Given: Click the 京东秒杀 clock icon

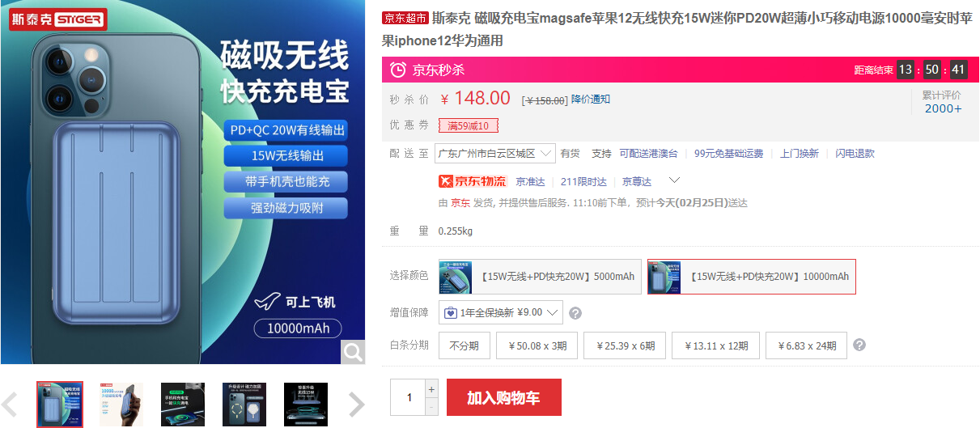Looking at the screenshot, I should tap(398, 70).
